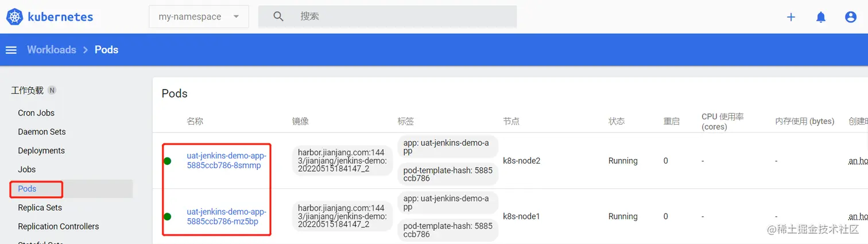Click node cell k8s-node2
Viewport: 868px width, 244px height.
pyautogui.click(x=522, y=161)
